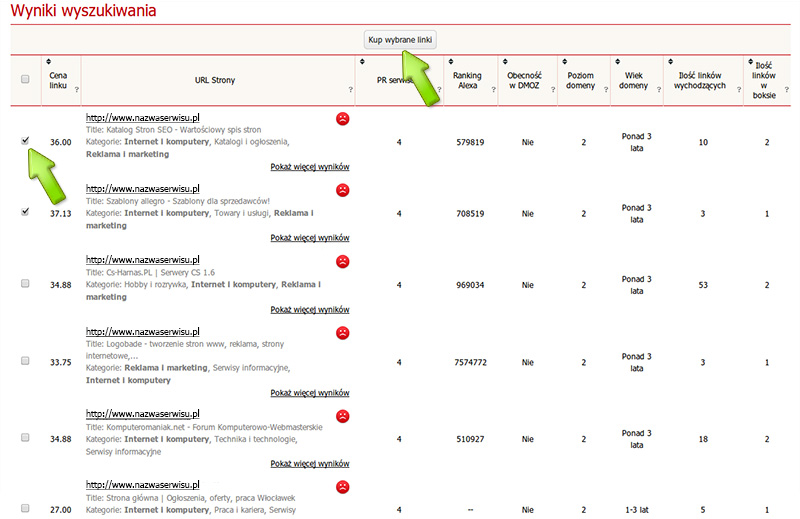Expand Pokaż więcej wyników under Katalog Stron SEO
The image size is (800, 519).
(x=309, y=166)
